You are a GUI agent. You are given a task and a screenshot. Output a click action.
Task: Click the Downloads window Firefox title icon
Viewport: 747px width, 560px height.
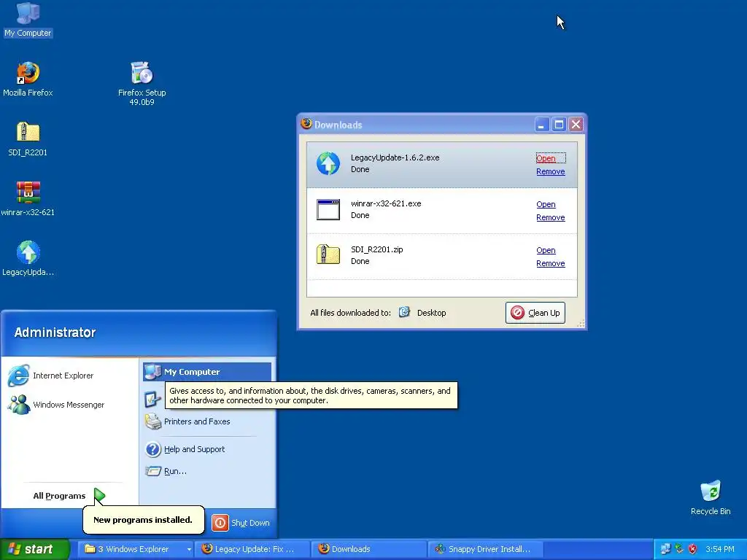(x=306, y=124)
